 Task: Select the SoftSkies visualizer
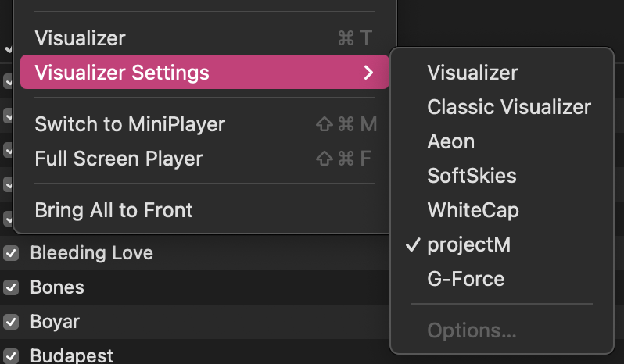click(x=472, y=176)
